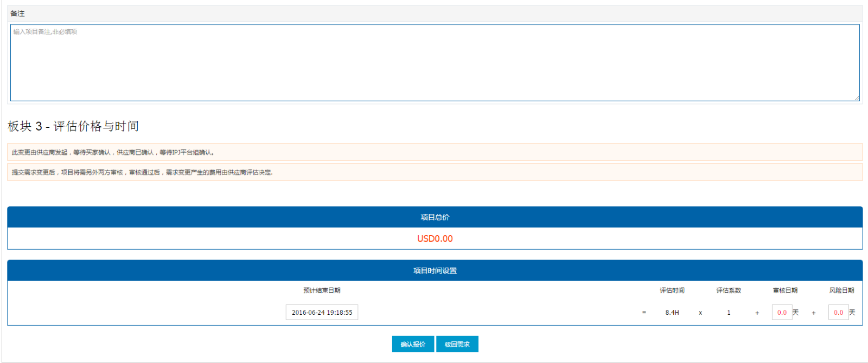This screenshot has height=363, width=868.
Task: Click the notice starting with 提交需求变更后
Action: tap(142, 172)
